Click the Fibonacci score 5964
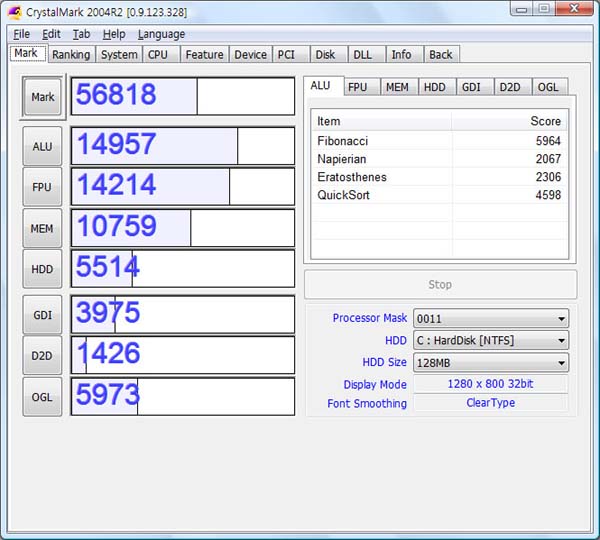 (x=548, y=141)
